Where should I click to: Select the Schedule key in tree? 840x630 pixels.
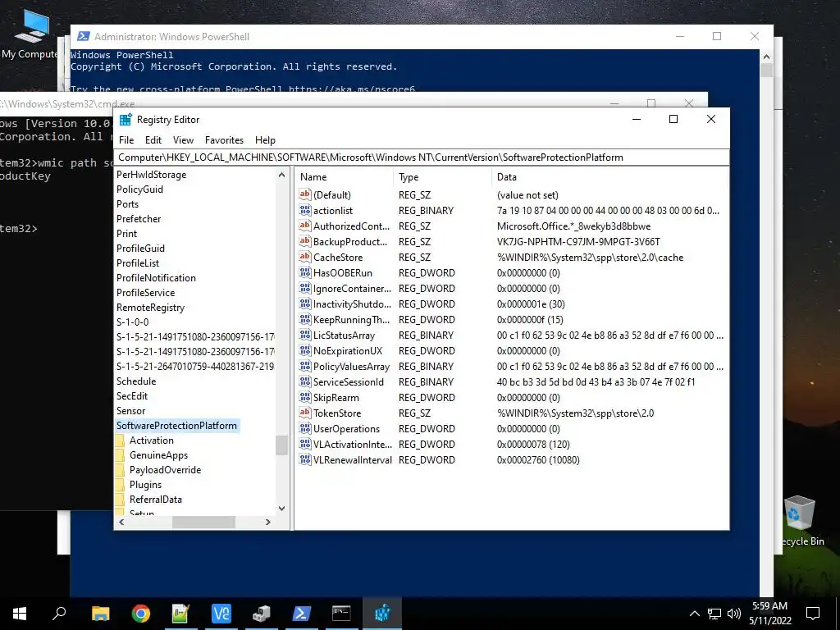pos(136,381)
